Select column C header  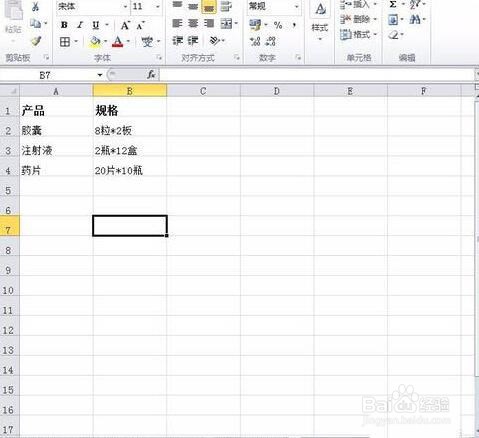(x=203, y=91)
